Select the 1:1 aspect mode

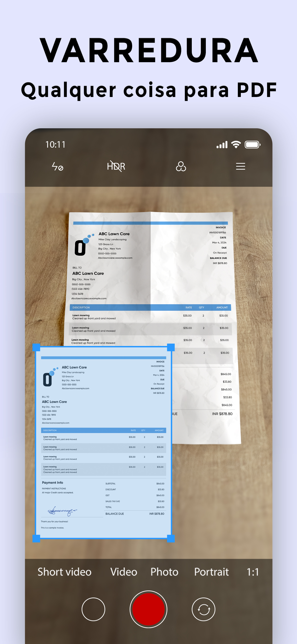coord(253,572)
